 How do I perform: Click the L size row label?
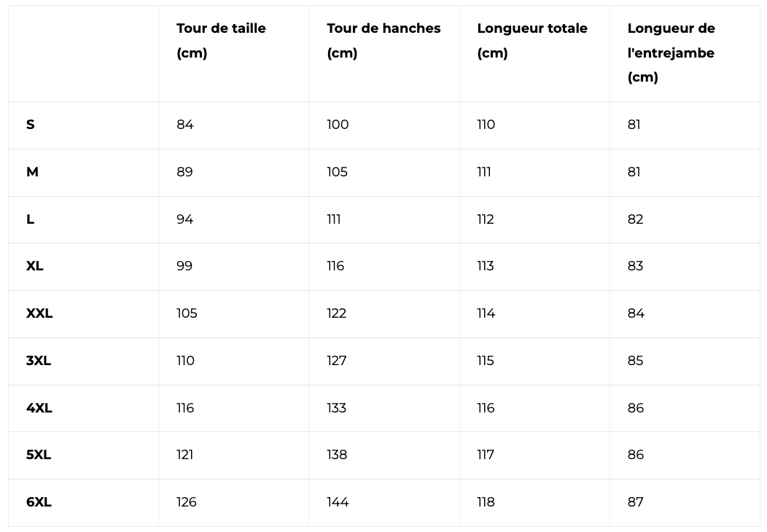click(31, 219)
